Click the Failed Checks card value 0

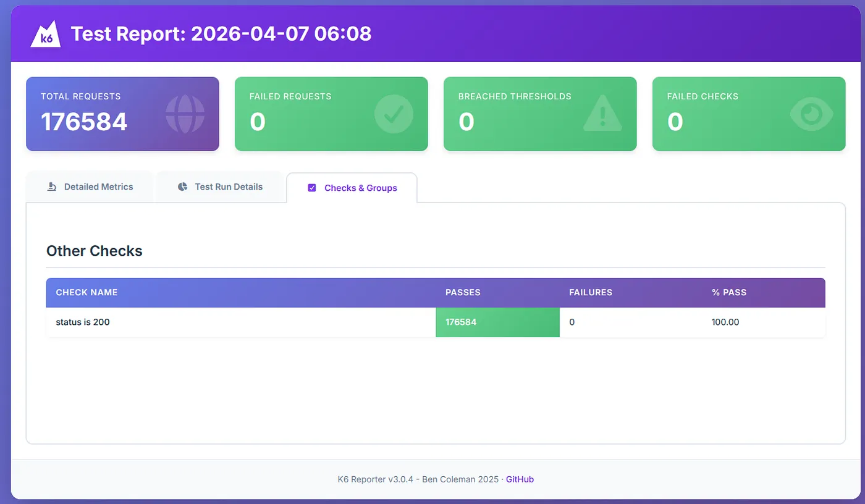pos(675,122)
